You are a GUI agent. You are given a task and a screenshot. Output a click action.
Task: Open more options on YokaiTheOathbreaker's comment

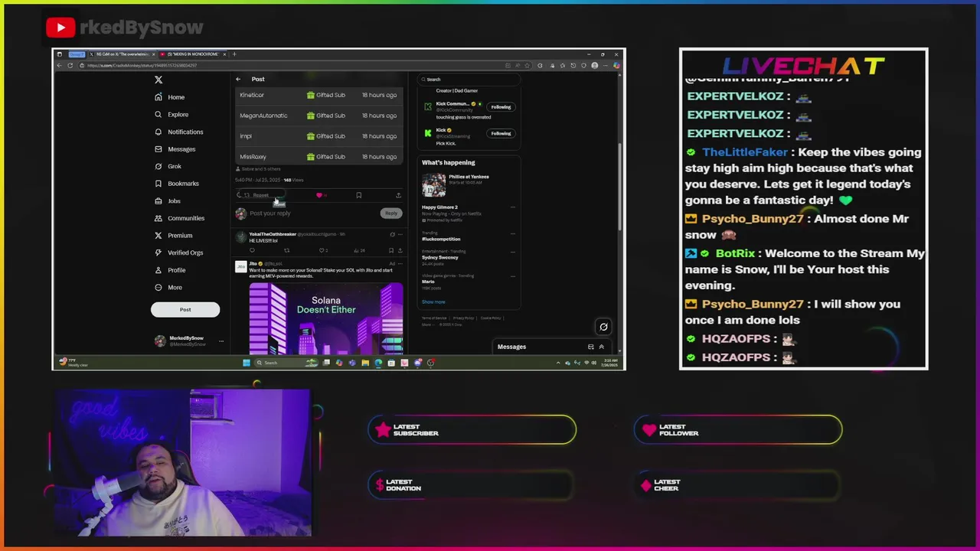pos(400,234)
